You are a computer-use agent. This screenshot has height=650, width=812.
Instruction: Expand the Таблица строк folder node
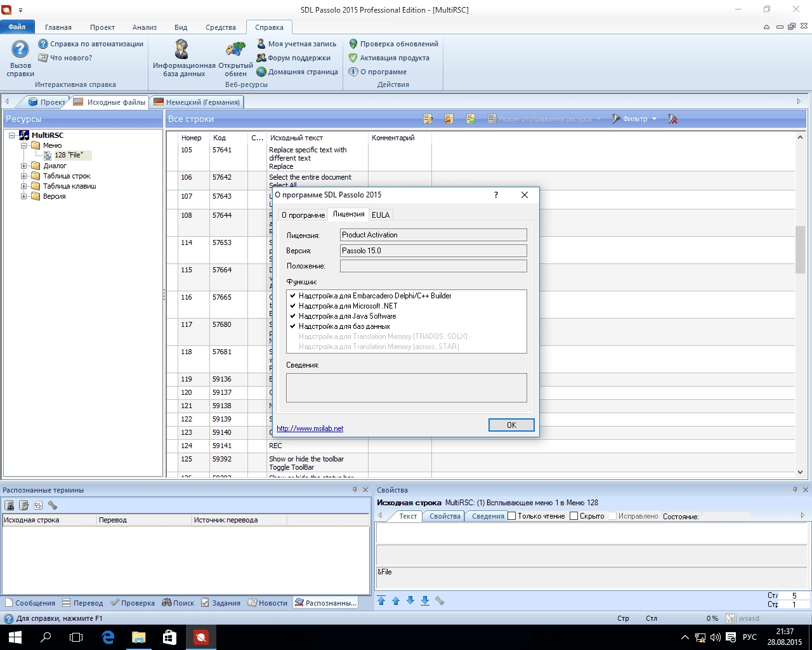coord(23,176)
